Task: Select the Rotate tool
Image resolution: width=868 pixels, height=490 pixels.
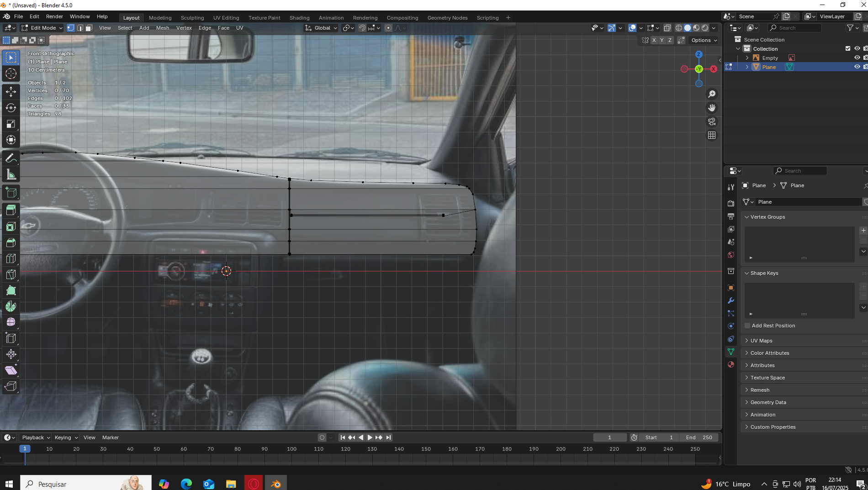Action: coord(11,108)
